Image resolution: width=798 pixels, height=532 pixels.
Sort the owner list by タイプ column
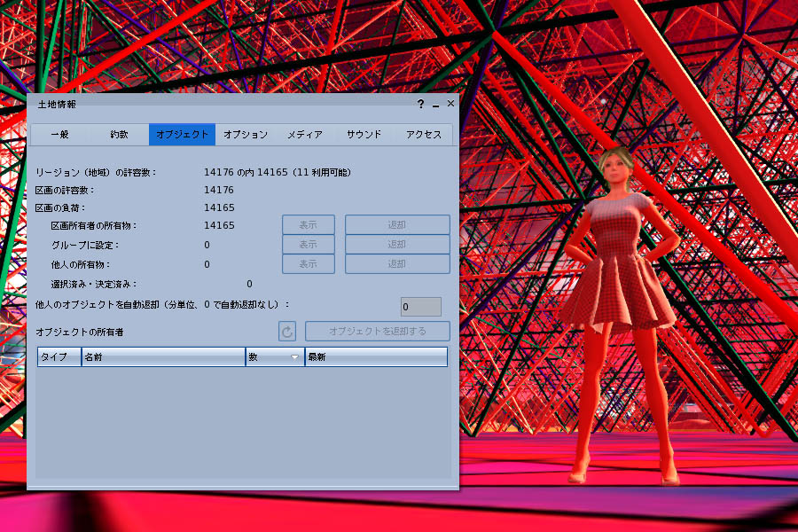[x=59, y=356]
